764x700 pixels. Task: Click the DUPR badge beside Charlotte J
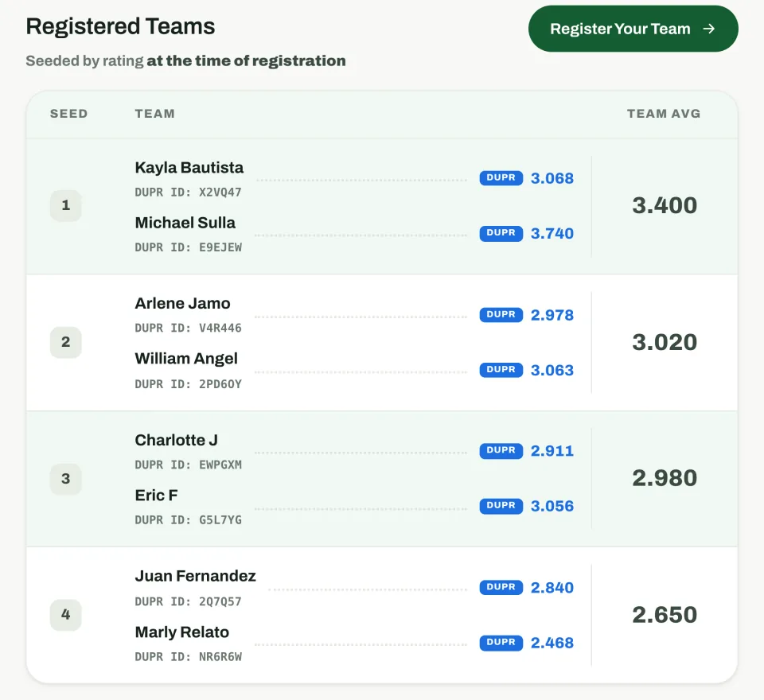point(501,450)
